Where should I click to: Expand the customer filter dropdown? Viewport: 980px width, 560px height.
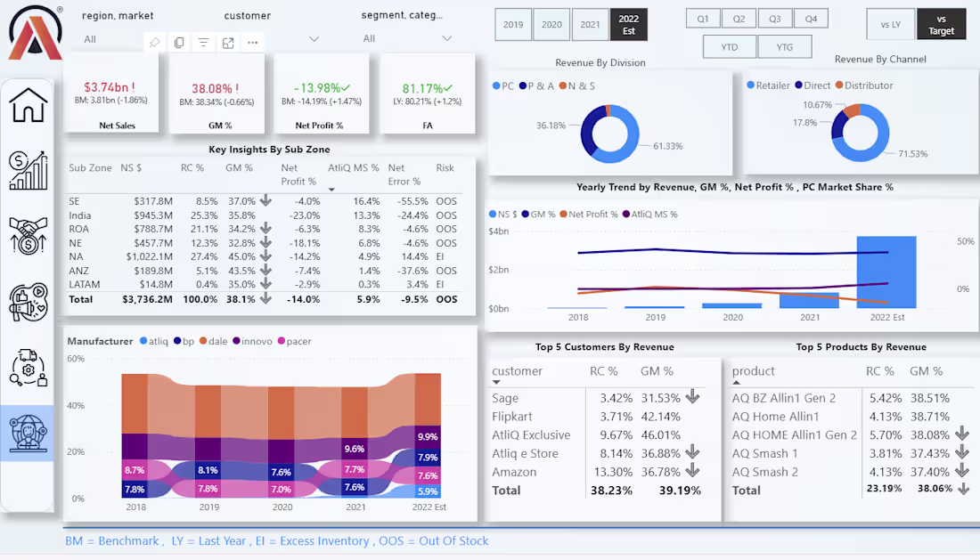coord(314,38)
